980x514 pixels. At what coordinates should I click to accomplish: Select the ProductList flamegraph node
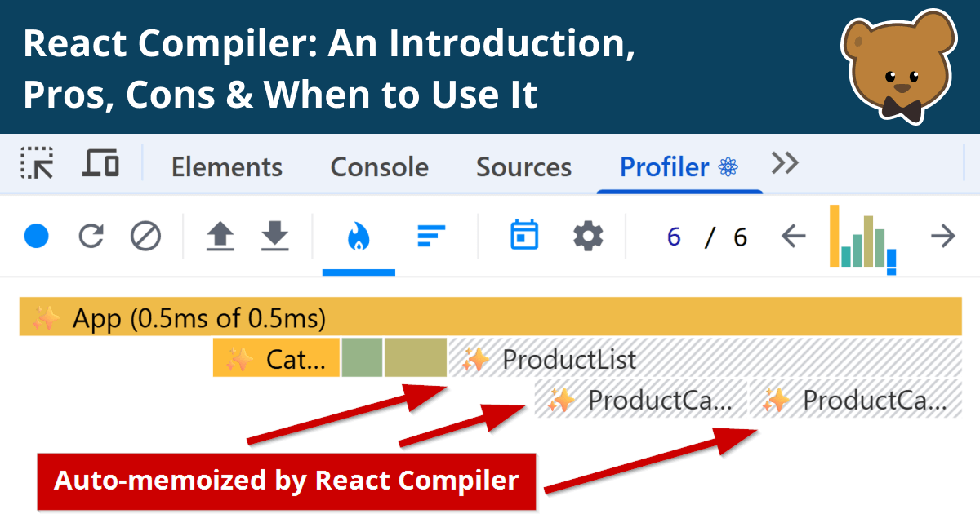click(702, 359)
